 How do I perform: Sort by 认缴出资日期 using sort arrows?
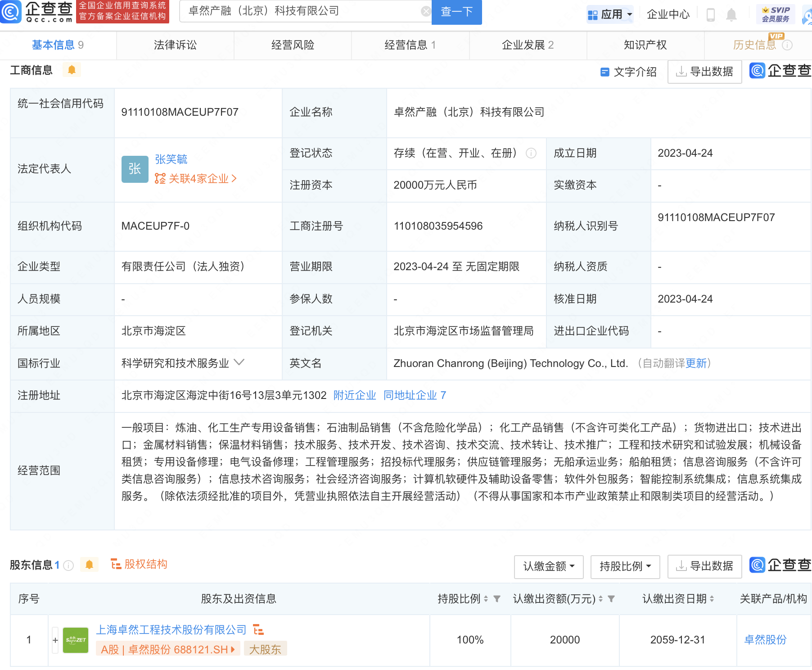pos(712,599)
